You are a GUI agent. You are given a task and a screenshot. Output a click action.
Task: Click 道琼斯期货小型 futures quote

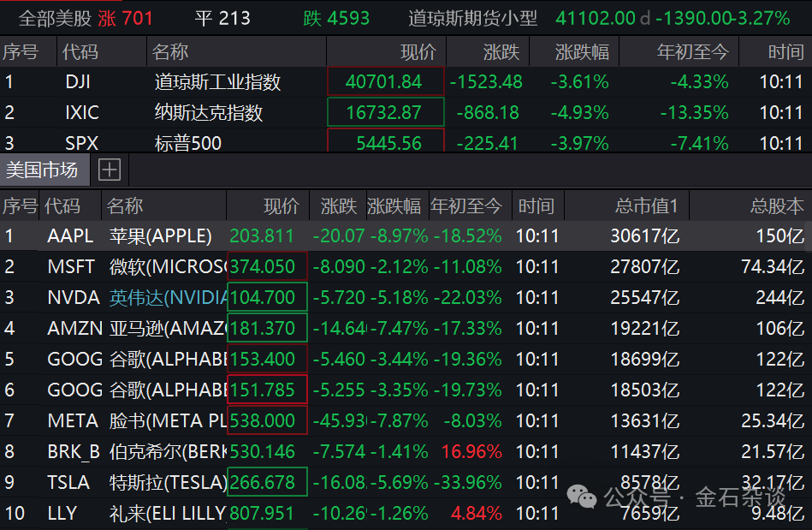tap(472, 17)
